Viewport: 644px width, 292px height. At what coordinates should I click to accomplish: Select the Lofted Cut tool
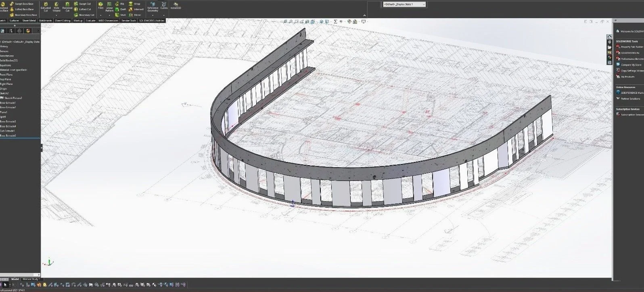point(82,9)
